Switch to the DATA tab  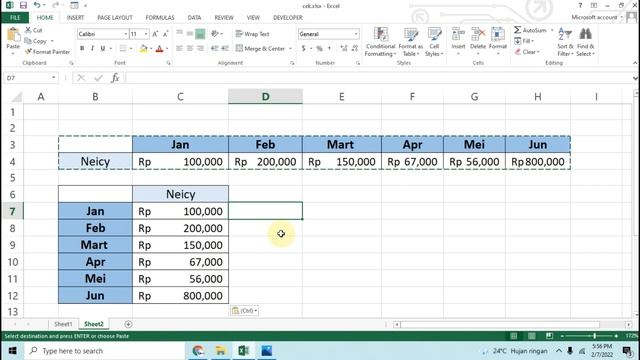194,18
